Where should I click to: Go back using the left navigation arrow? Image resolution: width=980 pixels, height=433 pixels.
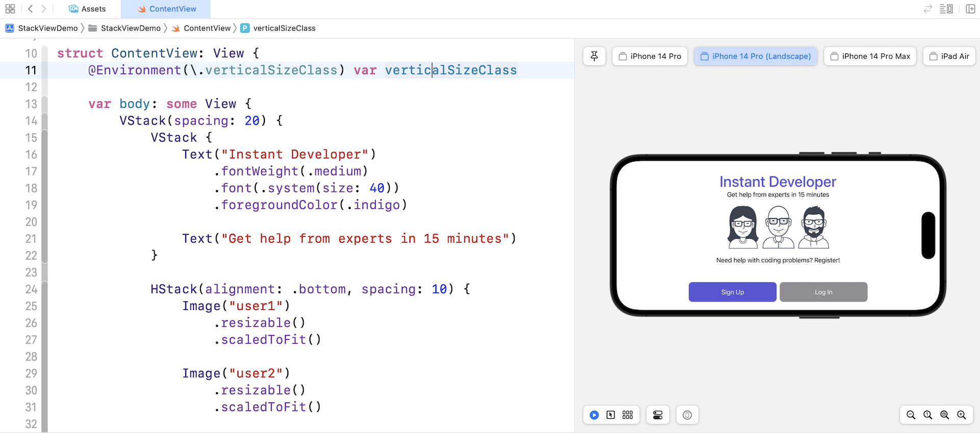coord(31,9)
